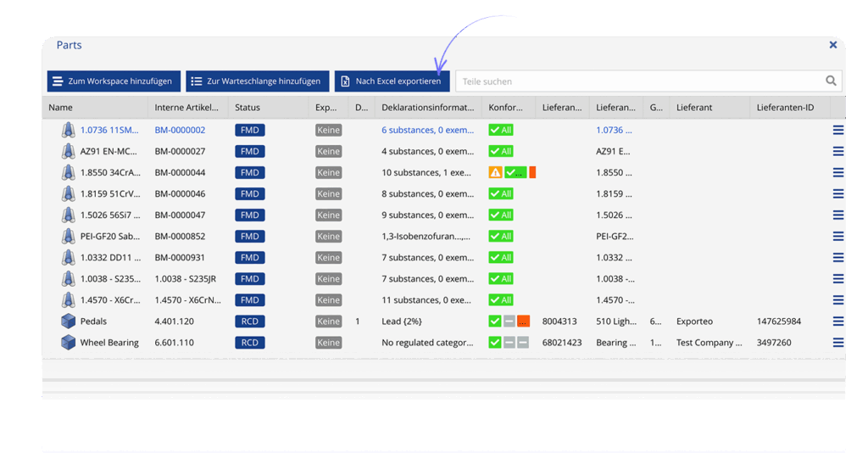Viewport: 868px width, 464px height.
Task: Select article number BM-0000852
Action: point(180,237)
